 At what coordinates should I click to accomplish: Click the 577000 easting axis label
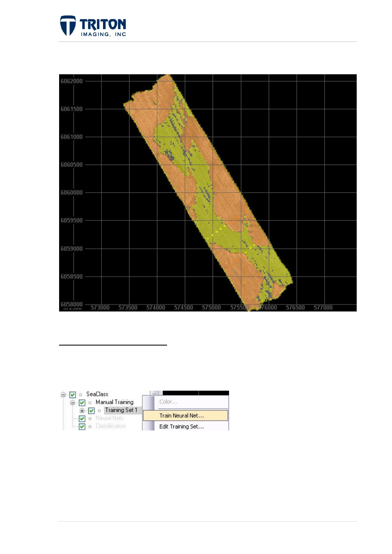[x=323, y=308]
